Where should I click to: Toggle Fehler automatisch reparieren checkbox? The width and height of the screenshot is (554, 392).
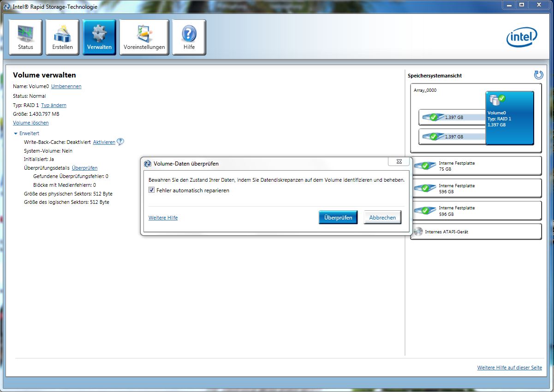[151, 190]
